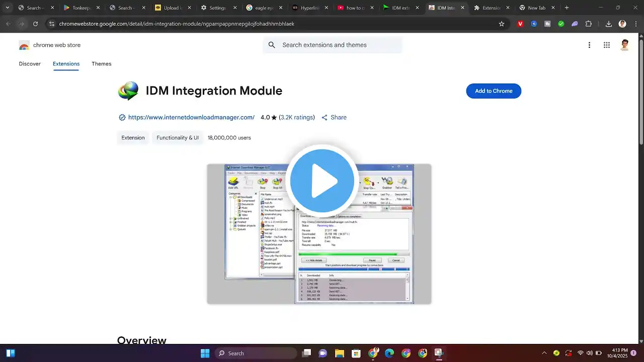Viewport: 644px width, 362px height.
Task: Open File Explorer from the taskbar
Action: 339,353
